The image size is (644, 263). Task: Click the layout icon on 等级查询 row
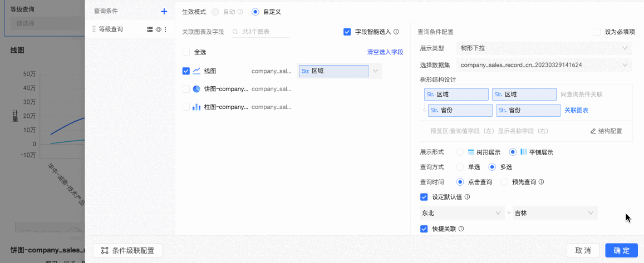pyautogui.click(x=150, y=29)
